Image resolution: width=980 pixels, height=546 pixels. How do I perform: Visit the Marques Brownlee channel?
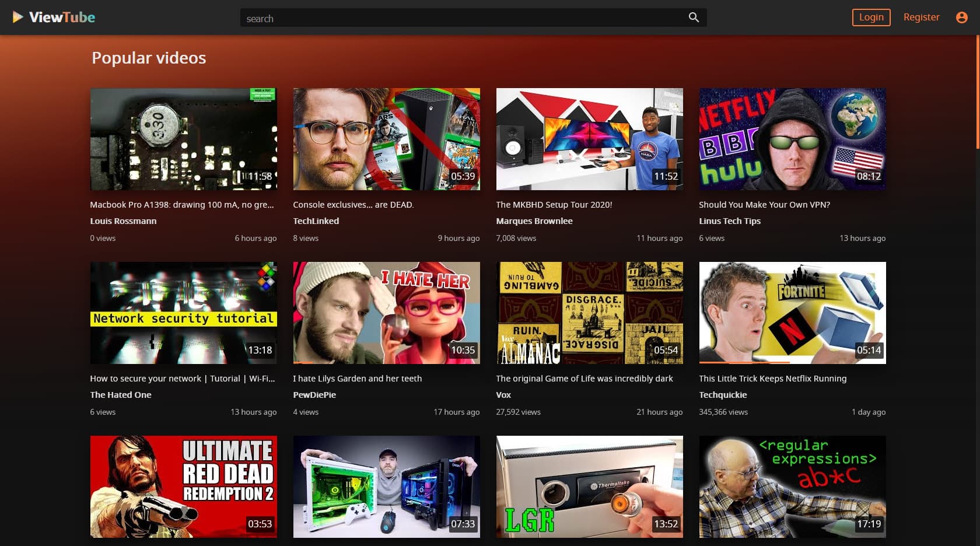(x=534, y=220)
